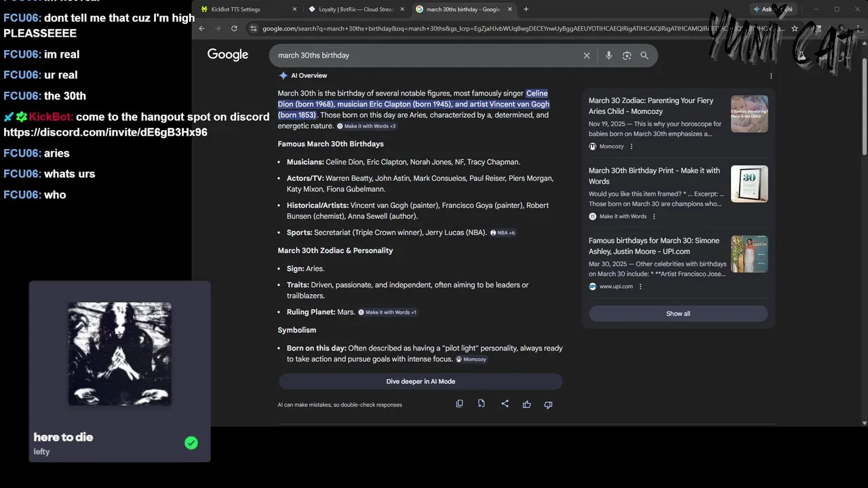Image resolution: width=868 pixels, height=488 pixels.
Task: Open the "Make it with Words +3" source chip
Action: click(x=366, y=126)
